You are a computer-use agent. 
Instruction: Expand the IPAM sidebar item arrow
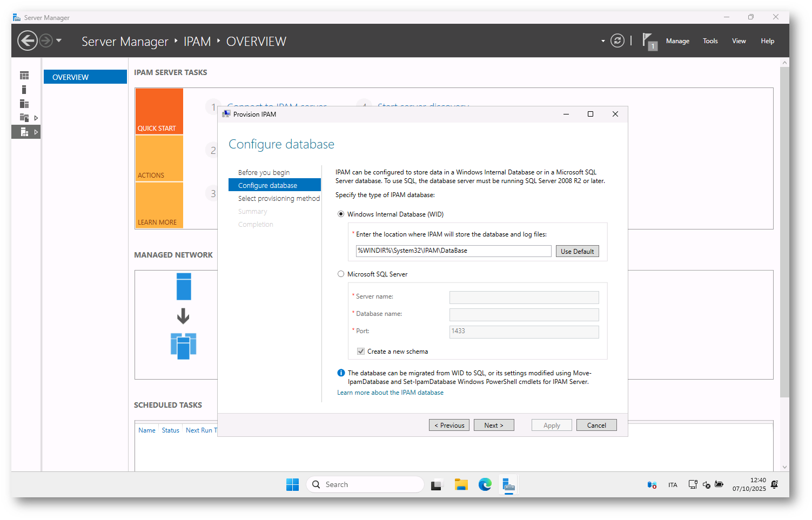(x=36, y=132)
